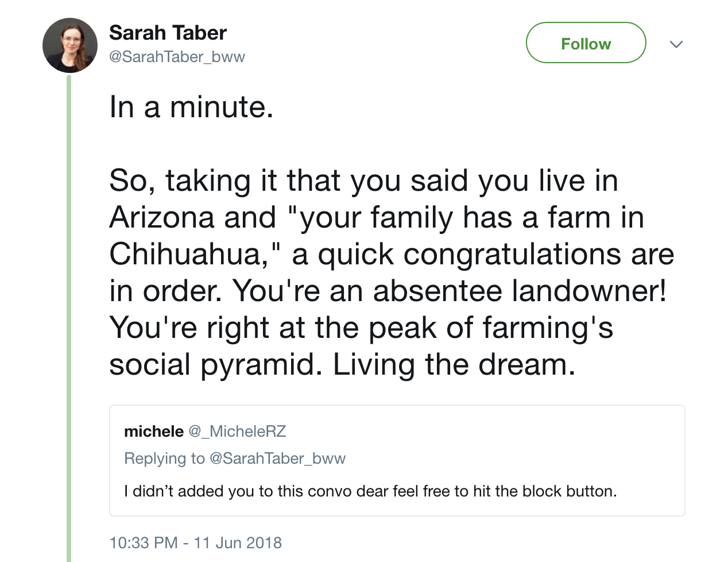728x562 pixels.
Task: Open the 10:33 PM timestamp link
Action: click(x=143, y=542)
